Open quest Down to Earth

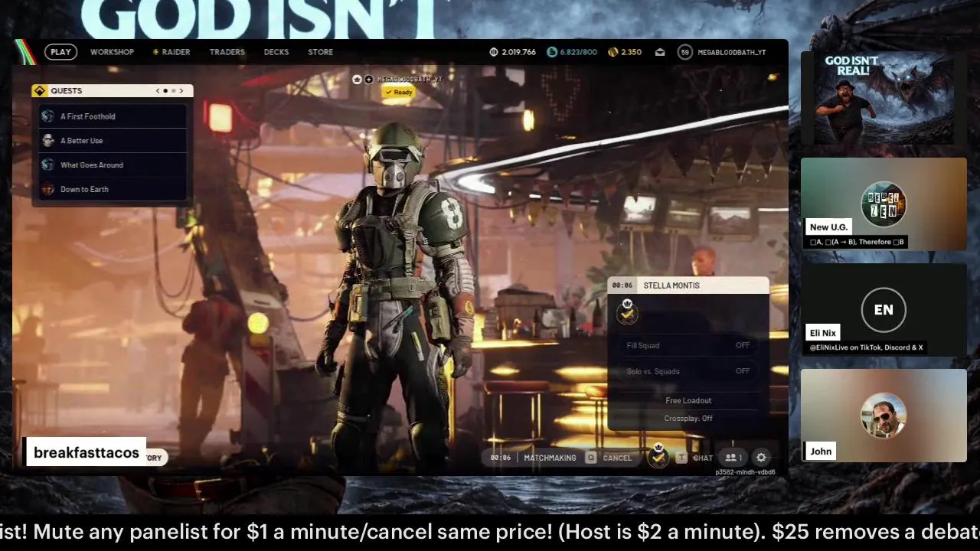click(x=113, y=189)
